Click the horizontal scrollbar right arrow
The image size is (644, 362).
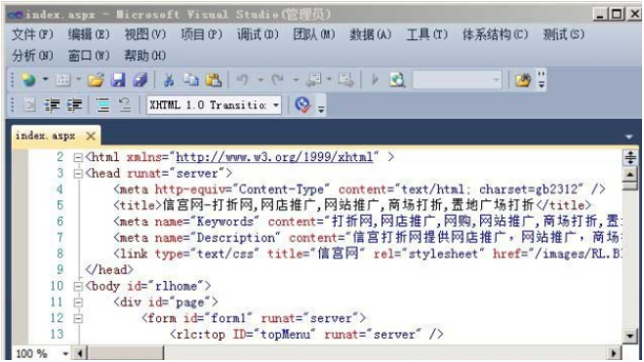(x=614, y=353)
